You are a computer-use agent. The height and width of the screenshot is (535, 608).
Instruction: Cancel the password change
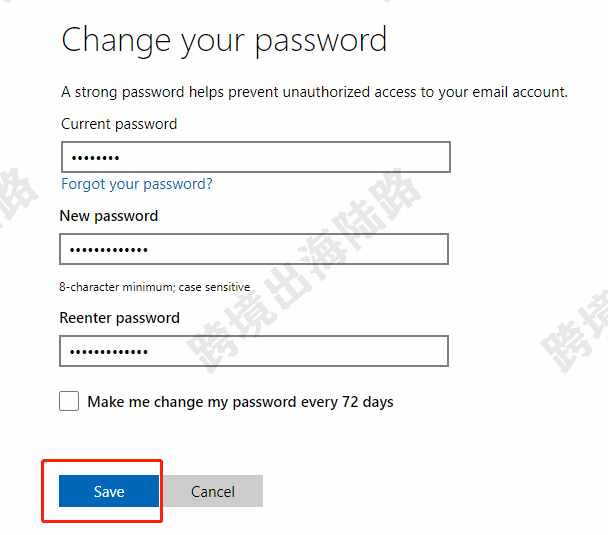(213, 491)
